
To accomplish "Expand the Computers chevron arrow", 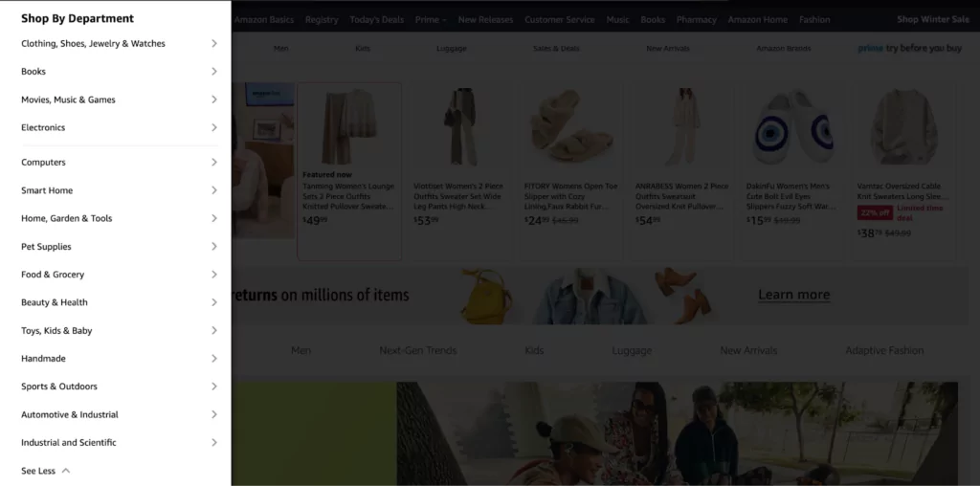I will point(213,163).
